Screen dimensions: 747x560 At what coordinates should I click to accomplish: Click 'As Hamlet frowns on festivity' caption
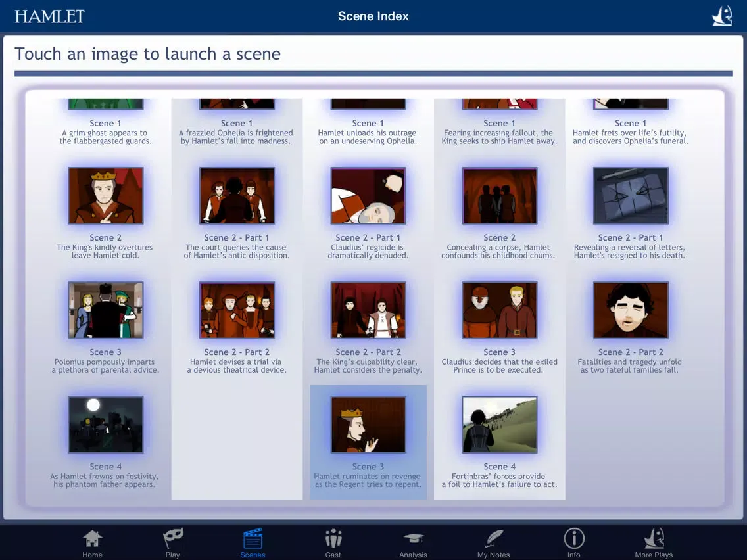(105, 480)
